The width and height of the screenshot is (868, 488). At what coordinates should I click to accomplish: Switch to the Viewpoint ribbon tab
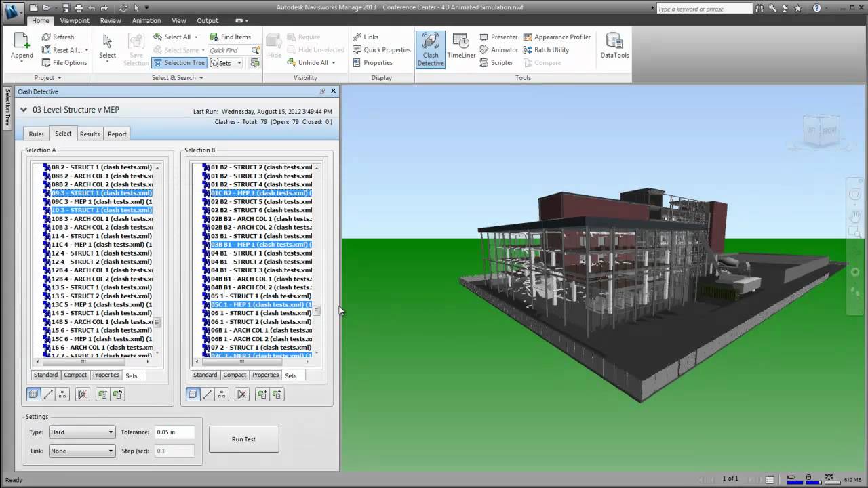point(75,20)
